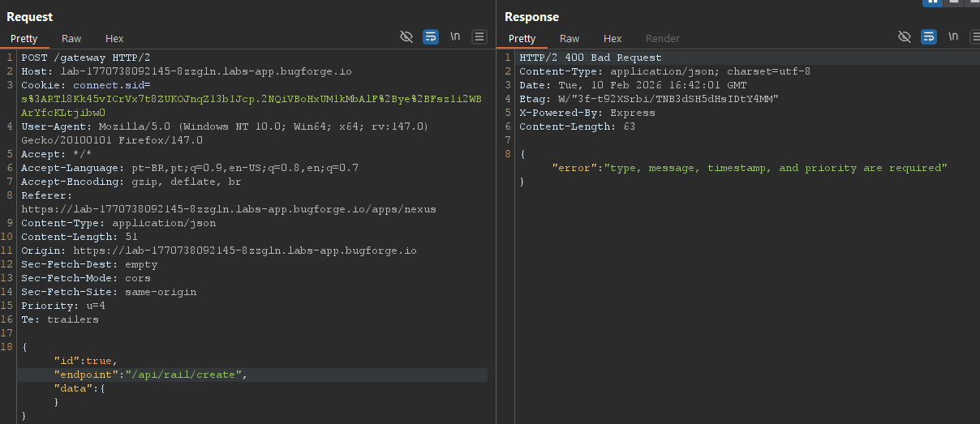The image size is (980, 424).
Task: Click the 'Sec-Fetch-Mode: cors' header
Action: (x=86, y=278)
